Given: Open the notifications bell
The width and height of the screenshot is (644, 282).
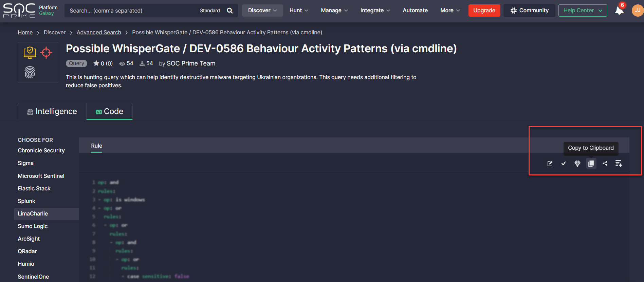Looking at the screenshot, I should click(619, 11).
